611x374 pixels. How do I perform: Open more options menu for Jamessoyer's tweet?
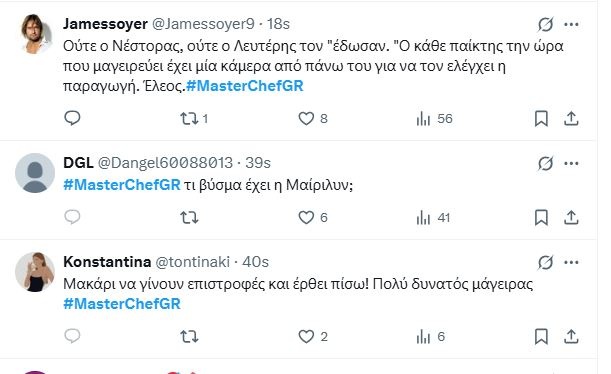point(571,25)
